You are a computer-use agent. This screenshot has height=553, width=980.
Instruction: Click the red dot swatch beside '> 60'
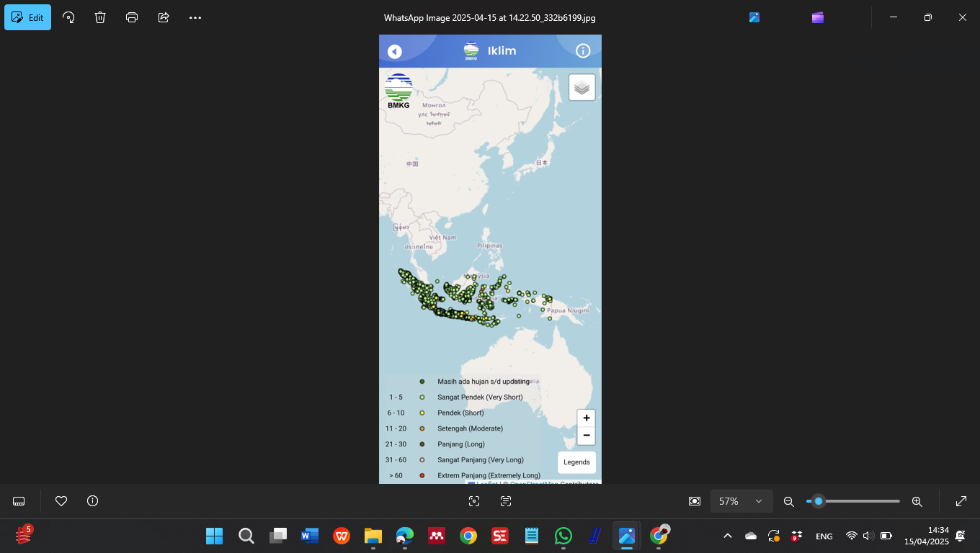point(422,476)
